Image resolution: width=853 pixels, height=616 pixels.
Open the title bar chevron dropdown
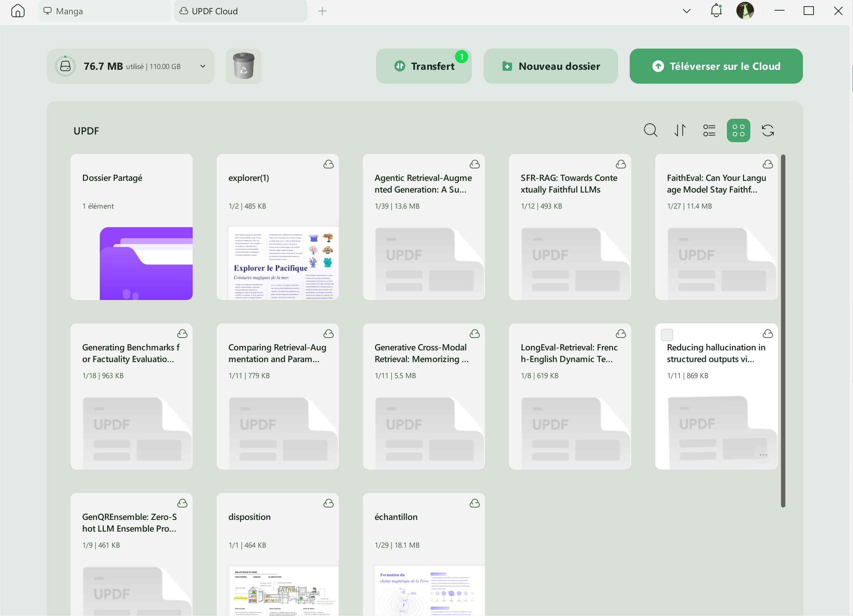(686, 11)
